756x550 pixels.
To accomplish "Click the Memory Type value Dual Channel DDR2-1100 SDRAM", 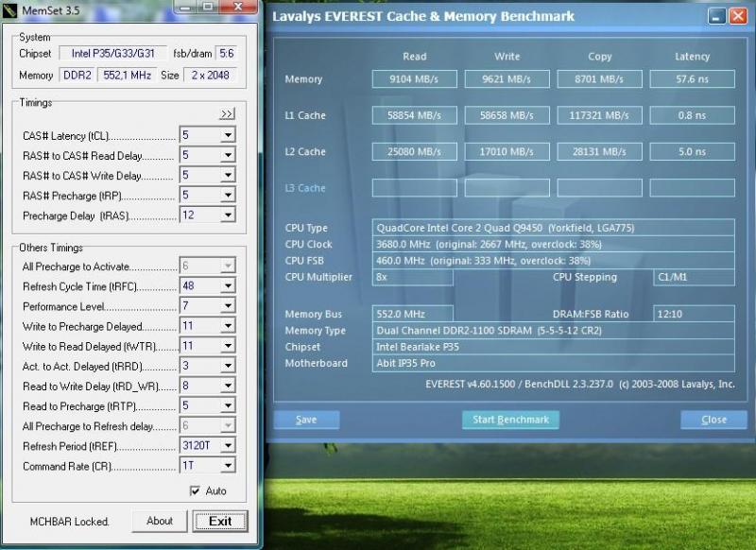I will [554, 331].
